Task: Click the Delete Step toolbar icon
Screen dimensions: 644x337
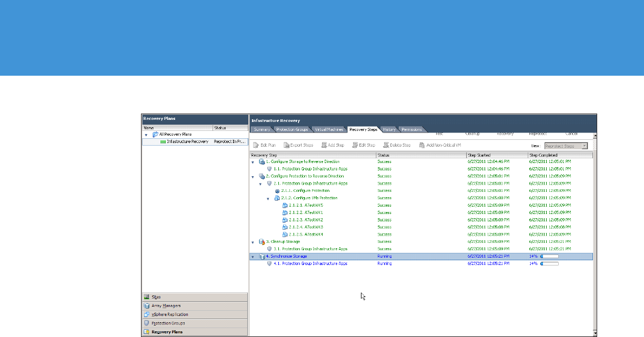Action: (386, 145)
